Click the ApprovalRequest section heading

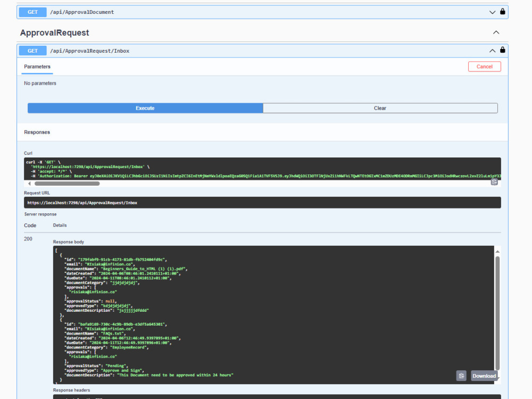click(x=54, y=32)
